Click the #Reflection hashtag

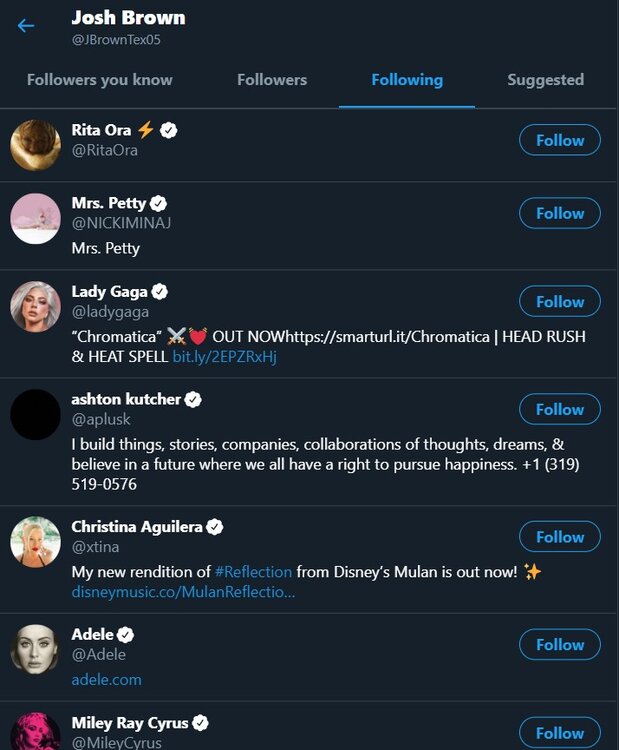point(253,571)
